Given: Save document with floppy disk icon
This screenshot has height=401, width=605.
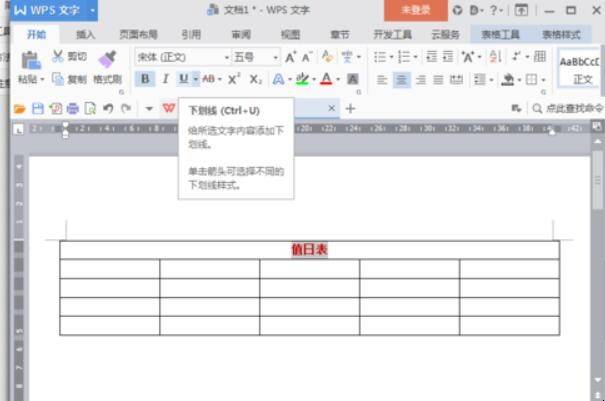Looking at the screenshot, I should point(37,109).
